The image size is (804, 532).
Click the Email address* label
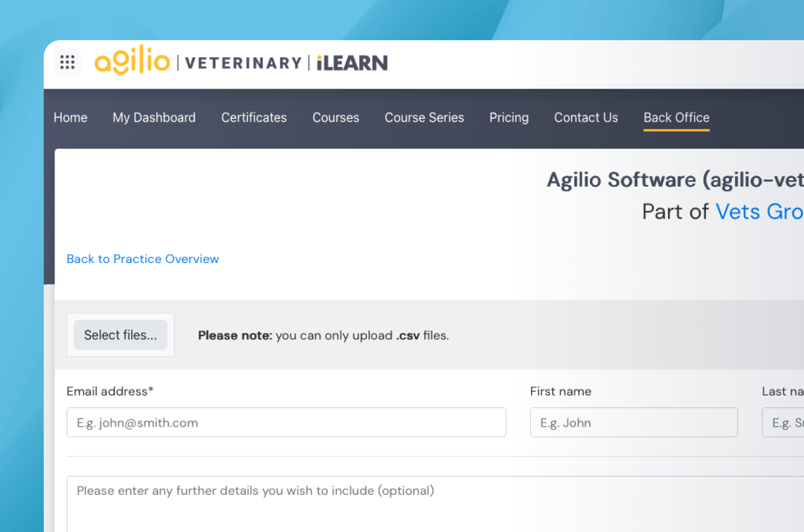pyautogui.click(x=110, y=391)
